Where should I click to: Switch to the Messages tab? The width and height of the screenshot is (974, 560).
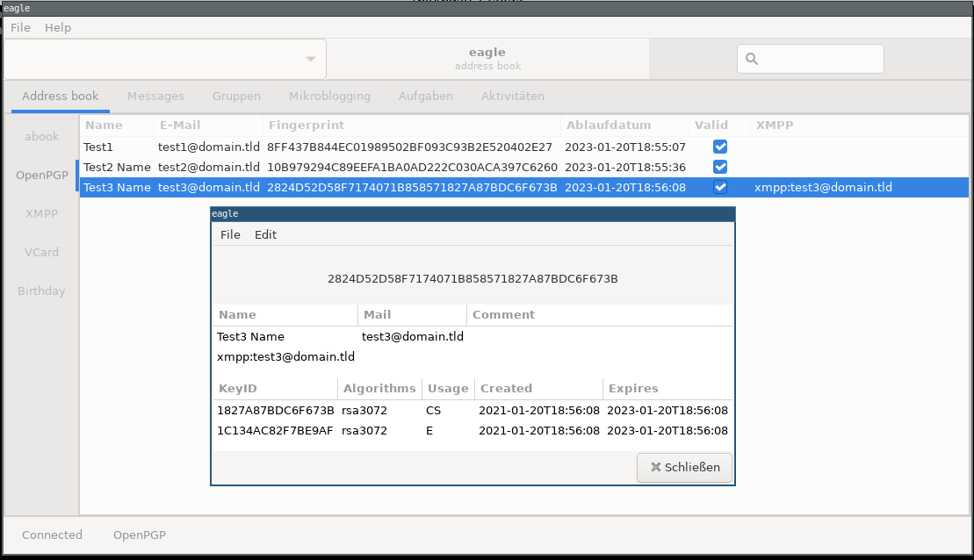[155, 96]
